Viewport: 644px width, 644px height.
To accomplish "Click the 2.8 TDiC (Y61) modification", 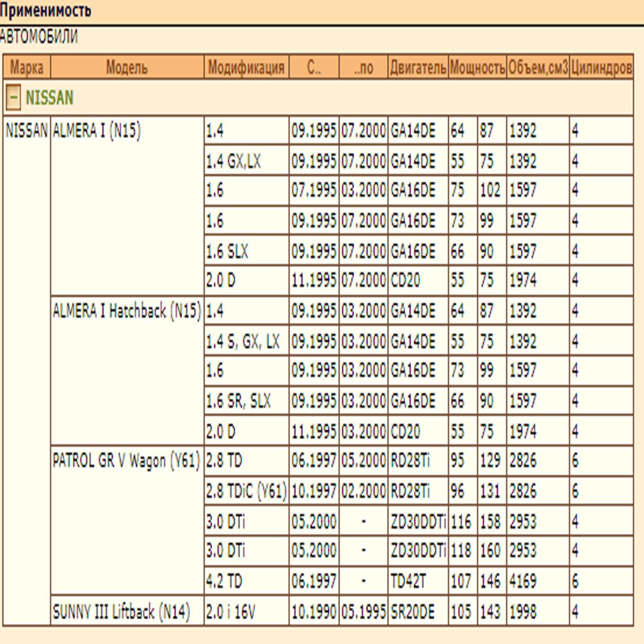I will tap(246, 491).
